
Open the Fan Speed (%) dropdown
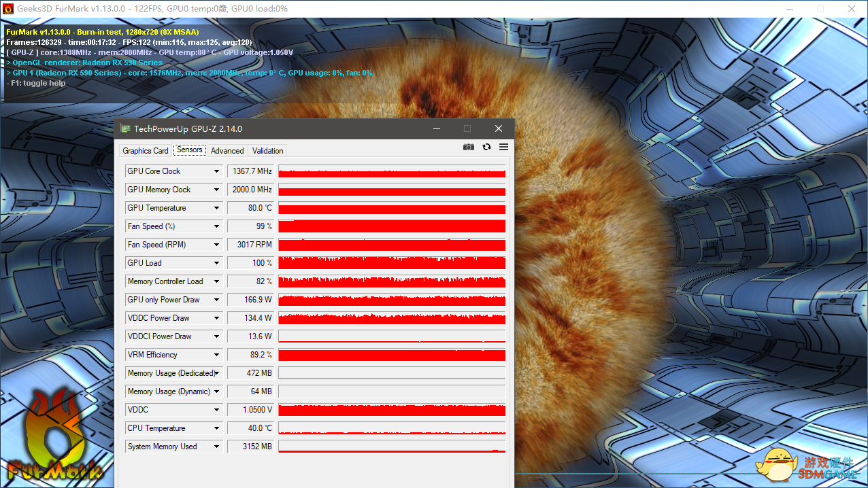217,226
